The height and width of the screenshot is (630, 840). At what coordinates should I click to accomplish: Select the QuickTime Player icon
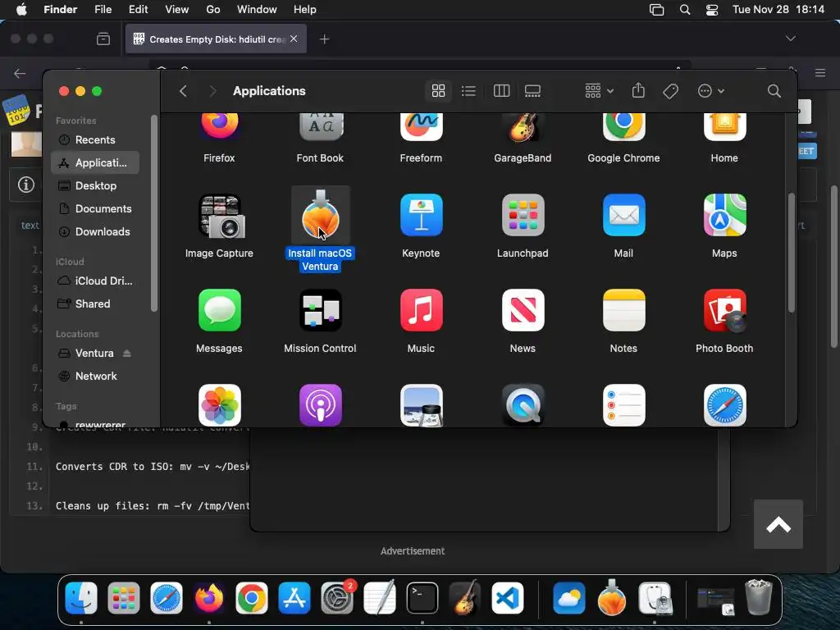pyautogui.click(x=523, y=405)
